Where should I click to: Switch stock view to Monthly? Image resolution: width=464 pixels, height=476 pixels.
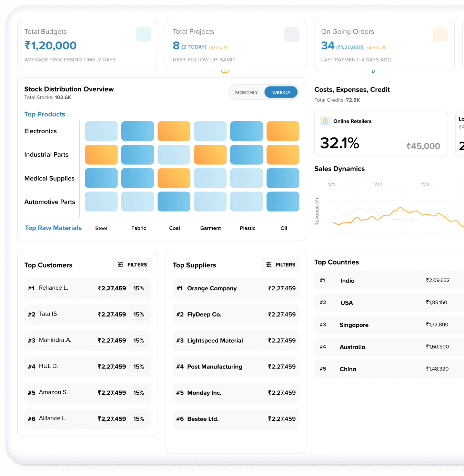click(246, 92)
